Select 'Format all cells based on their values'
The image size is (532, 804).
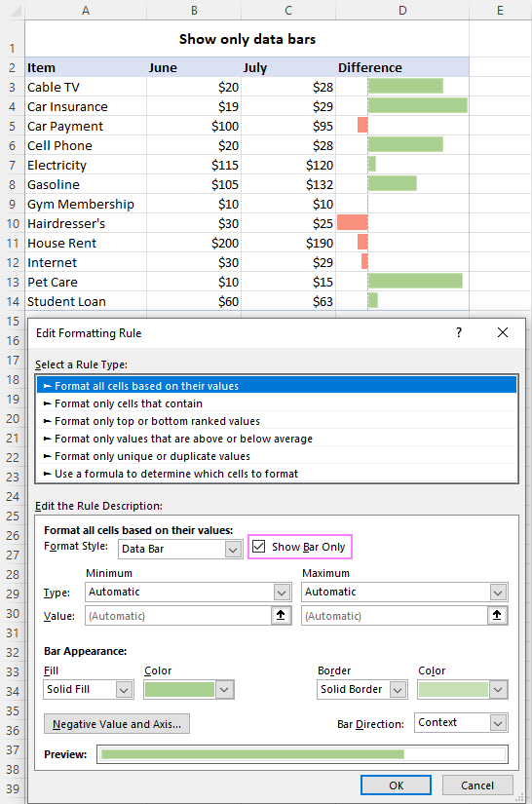[277, 386]
